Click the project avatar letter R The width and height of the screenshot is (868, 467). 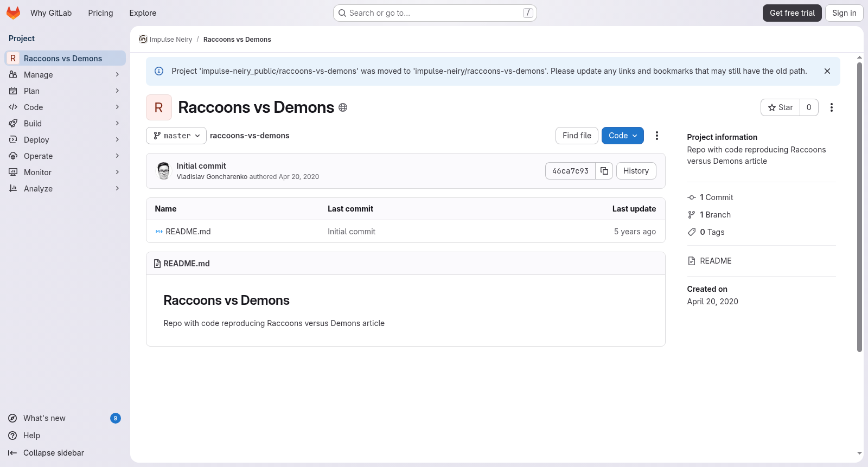pyautogui.click(x=159, y=107)
